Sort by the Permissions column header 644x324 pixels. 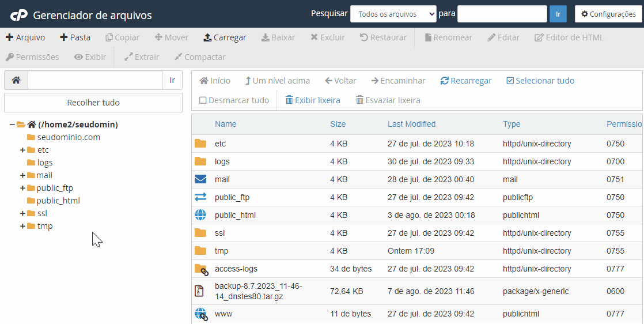point(624,124)
